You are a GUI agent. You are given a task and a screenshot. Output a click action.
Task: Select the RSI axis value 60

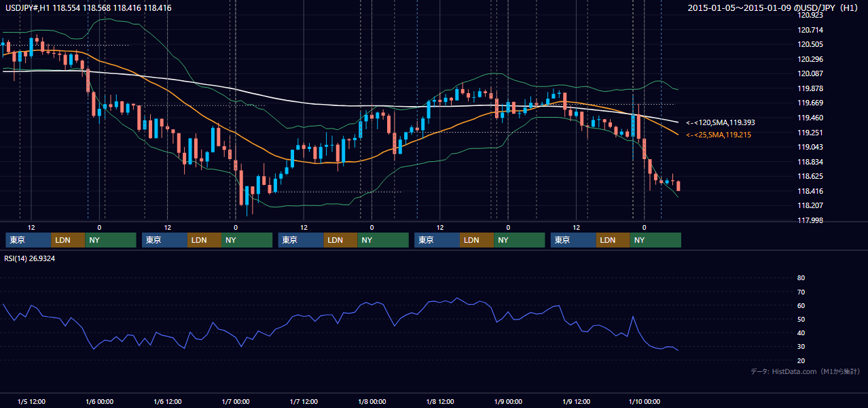click(801, 305)
